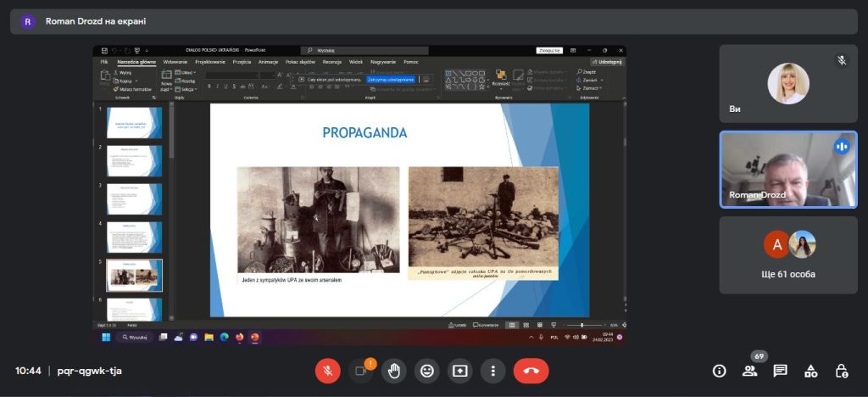Show the participants list with 69 badge

(x=749, y=371)
